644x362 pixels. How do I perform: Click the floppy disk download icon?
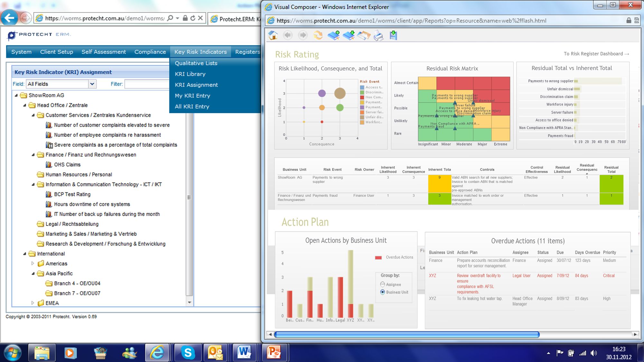[x=393, y=35]
